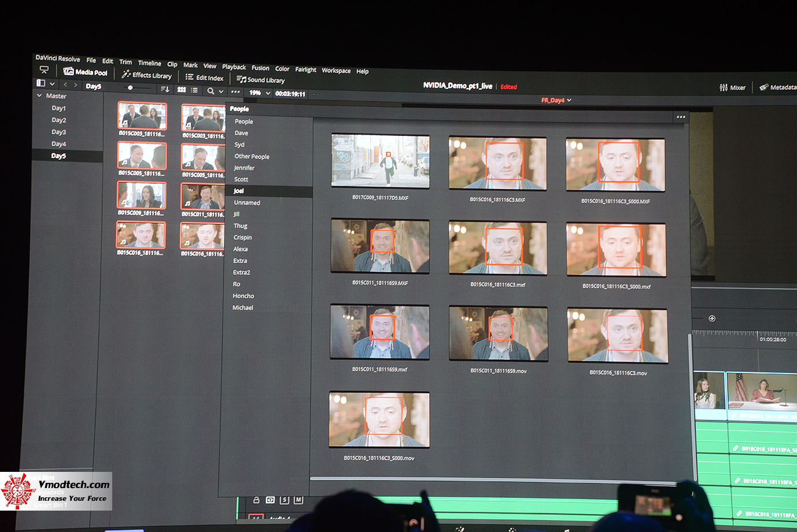Click the link icon on first green audio clip

point(736,448)
